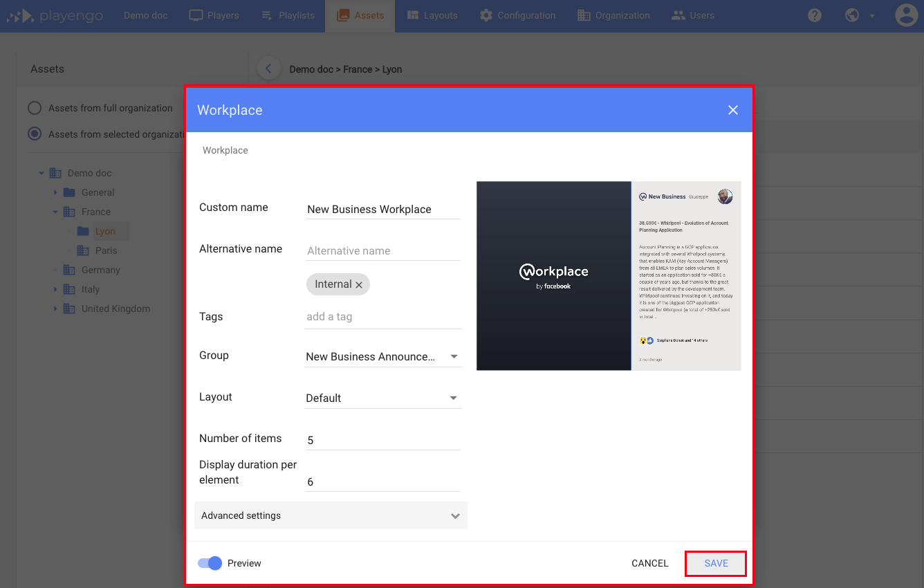Remove the Internal tag with its x
The width and height of the screenshot is (924, 588).
point(359,285)
